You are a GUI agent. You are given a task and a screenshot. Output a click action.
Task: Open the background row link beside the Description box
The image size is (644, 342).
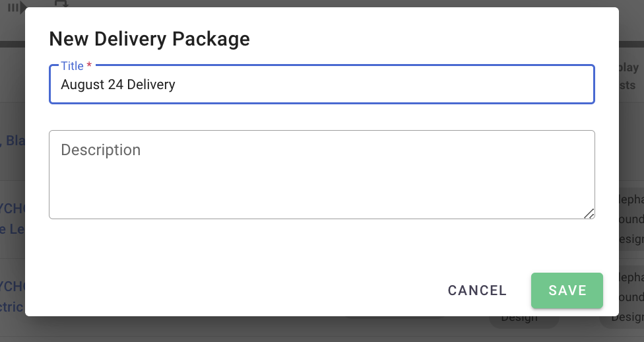coord(12,218)
